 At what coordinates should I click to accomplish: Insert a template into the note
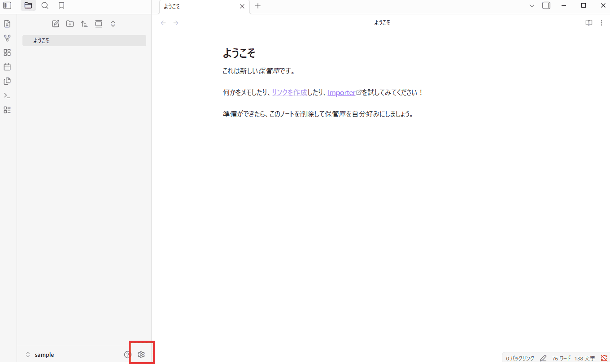[7, 81]
